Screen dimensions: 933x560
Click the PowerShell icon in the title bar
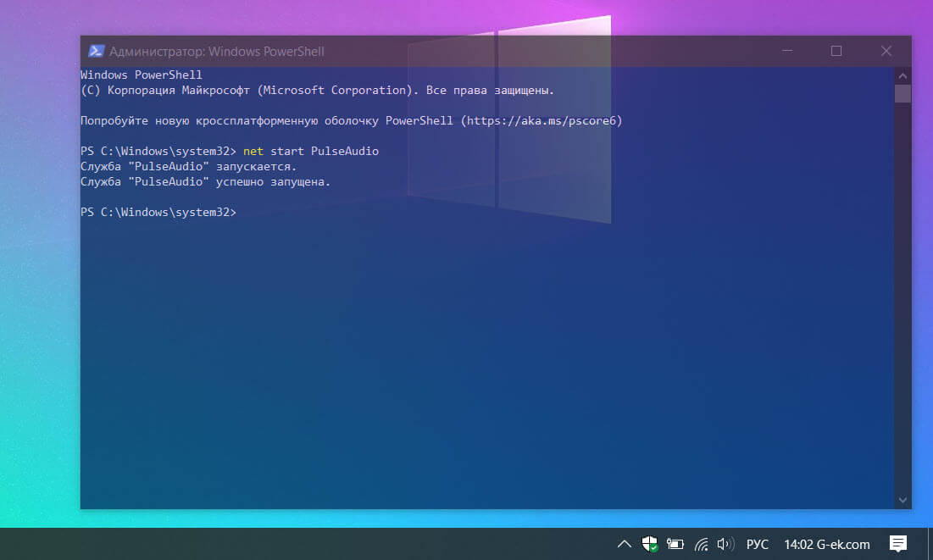click(96, 51)
